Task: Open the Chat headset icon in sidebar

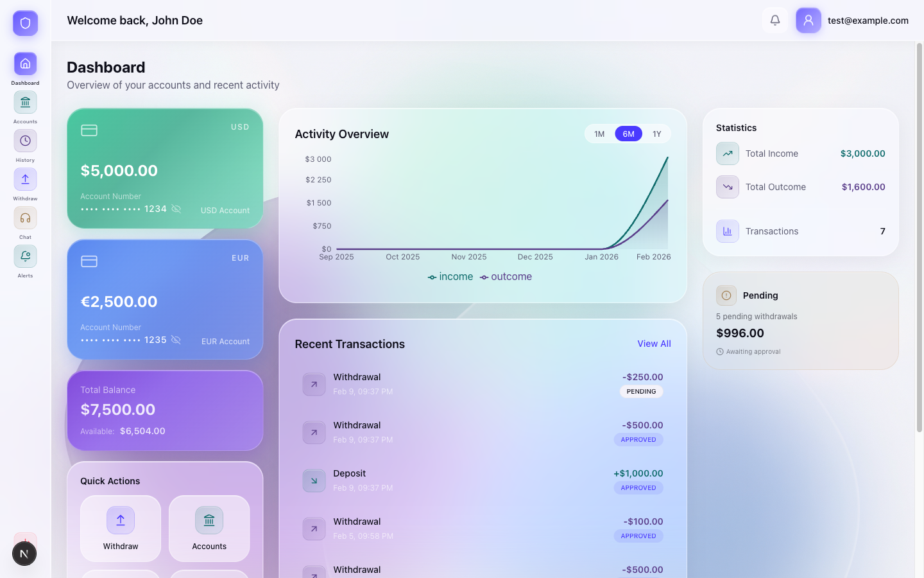Action: (25, 218)
